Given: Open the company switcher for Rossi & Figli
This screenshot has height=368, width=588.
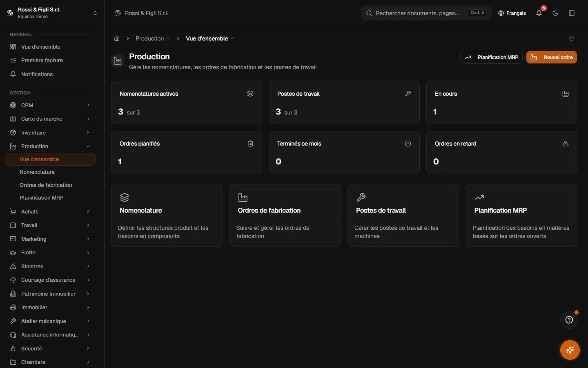Looking at the screenshot, I should [x=52, y=13].
